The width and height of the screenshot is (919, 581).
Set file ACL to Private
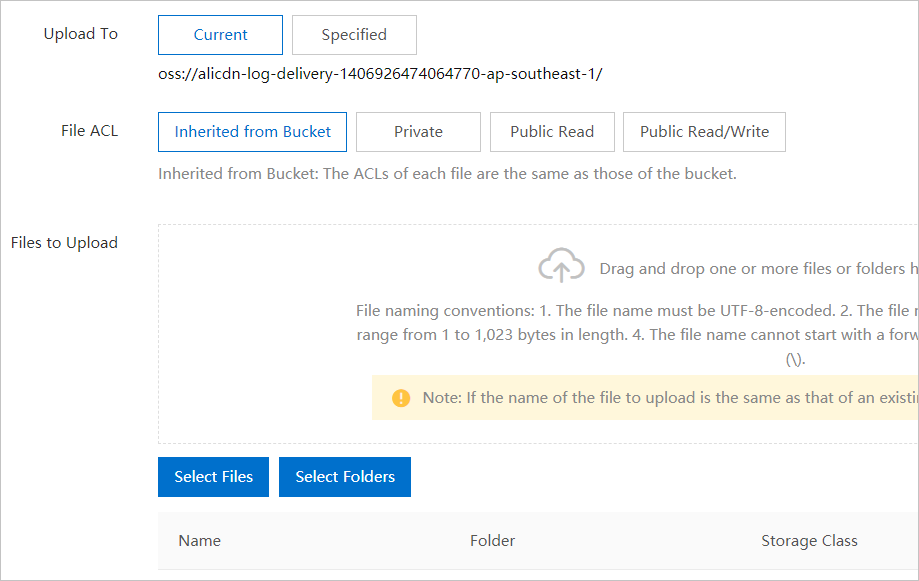(418, 132)
